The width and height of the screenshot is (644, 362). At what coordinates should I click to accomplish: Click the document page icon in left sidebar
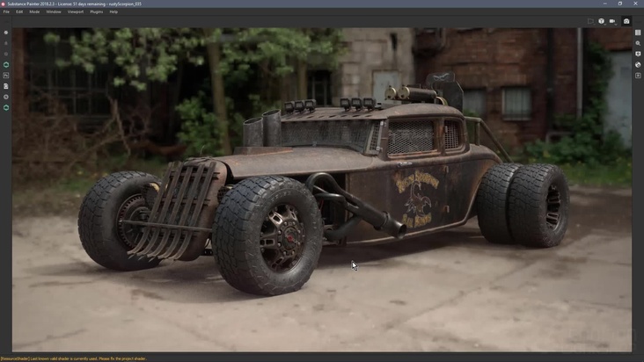click(6, 86)
